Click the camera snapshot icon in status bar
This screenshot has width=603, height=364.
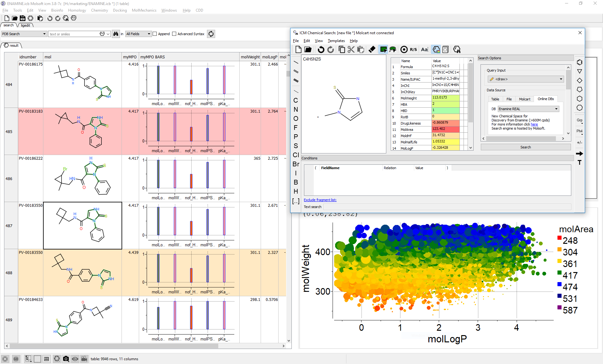tap(66, 359)
